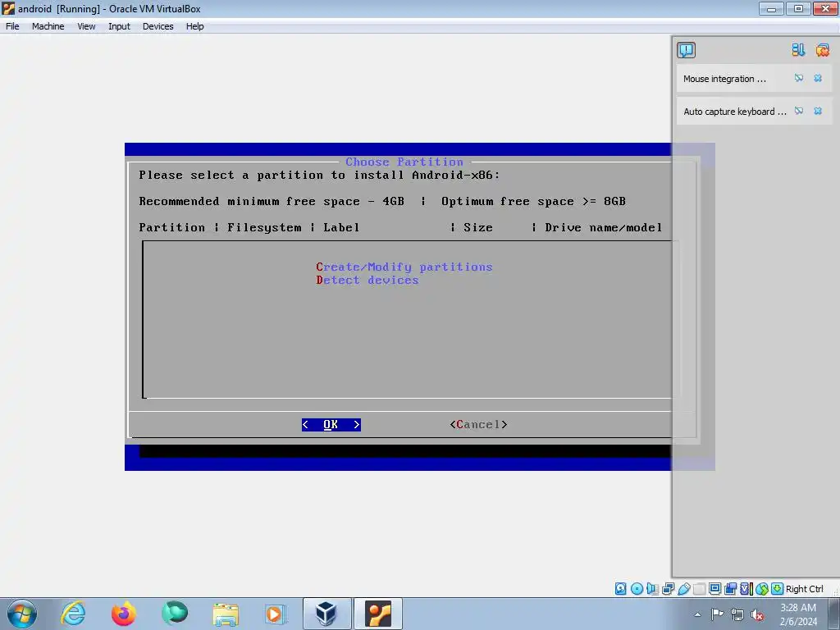Click the audio status icon in VM status bar
The height and width of the screenshot is (630, 840).
[652, 589]
